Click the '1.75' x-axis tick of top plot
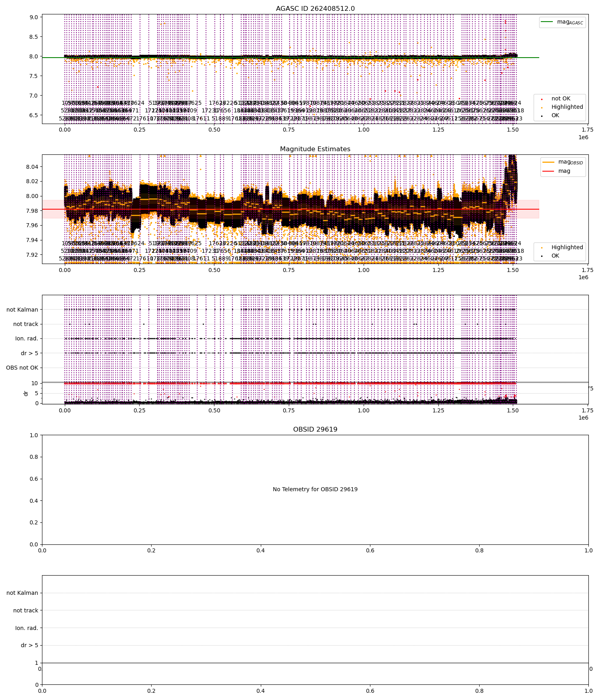Screen dimensions: 600x700 [588, 130]
